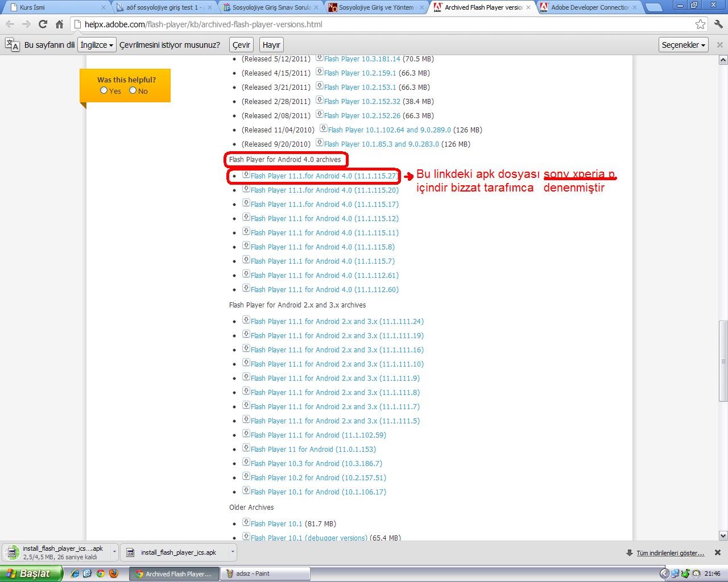Switch to Sosyolojiye Giriş ve Yöntem tab
The width and height of the screenshot is (728, 582).
click(375, 7)
